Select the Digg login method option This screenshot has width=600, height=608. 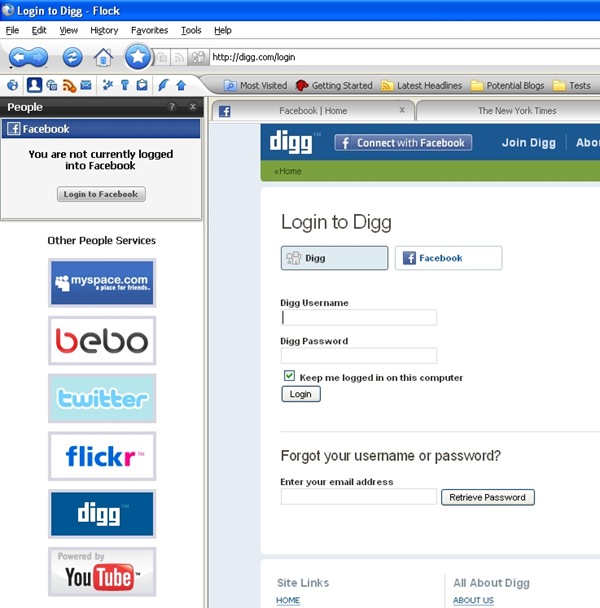(334, 258)
